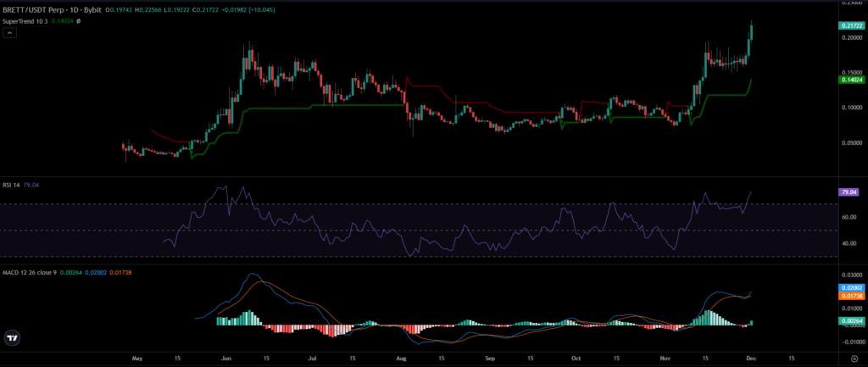This screenshot has height=367, width=868.
Task: Click the high price value H0.22566
Action: [x=149, y=10]
